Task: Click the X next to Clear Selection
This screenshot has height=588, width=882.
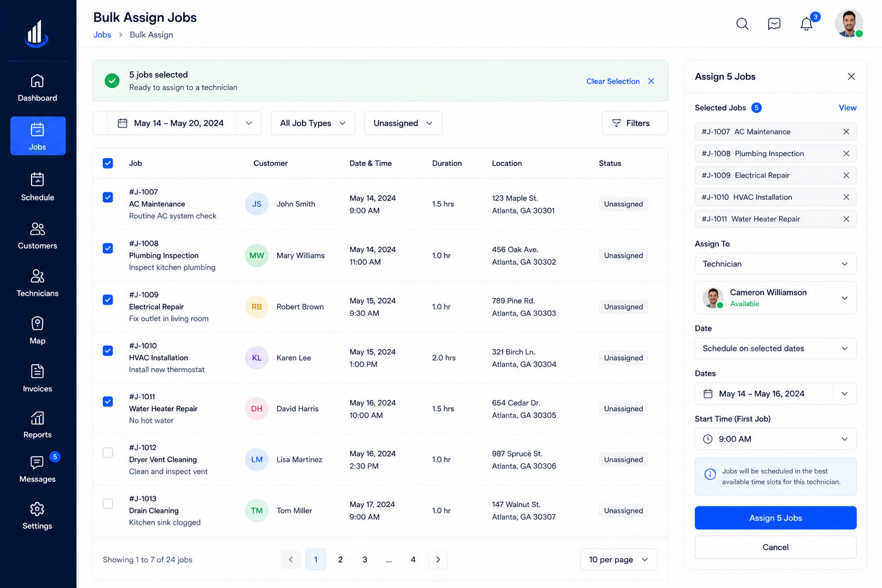Action: (651, 81)
